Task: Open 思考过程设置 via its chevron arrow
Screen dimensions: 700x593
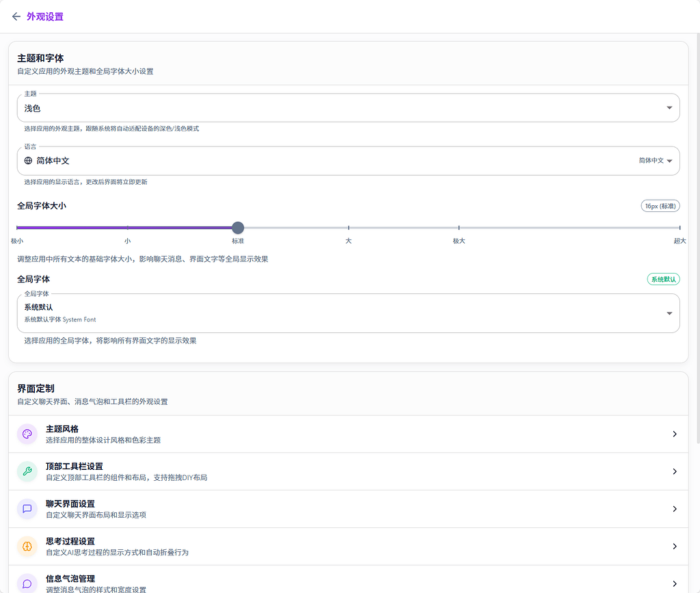Action: click(675, 546)
